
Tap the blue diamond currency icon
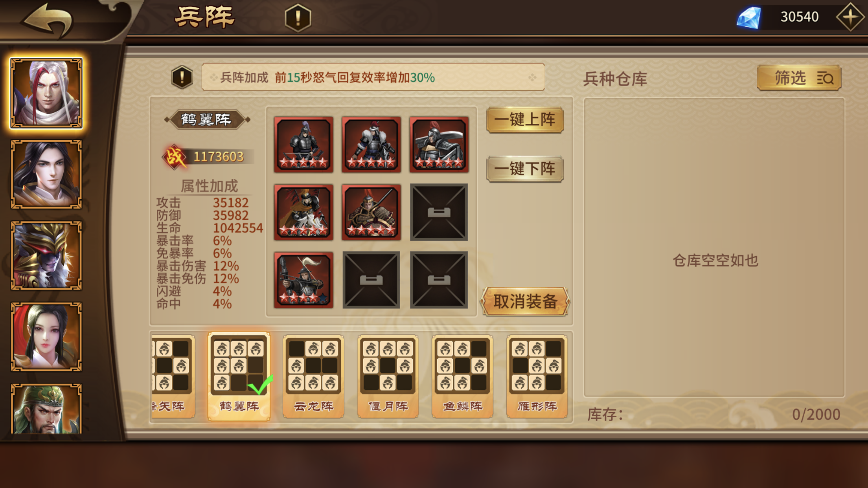[x=749, y=18]
